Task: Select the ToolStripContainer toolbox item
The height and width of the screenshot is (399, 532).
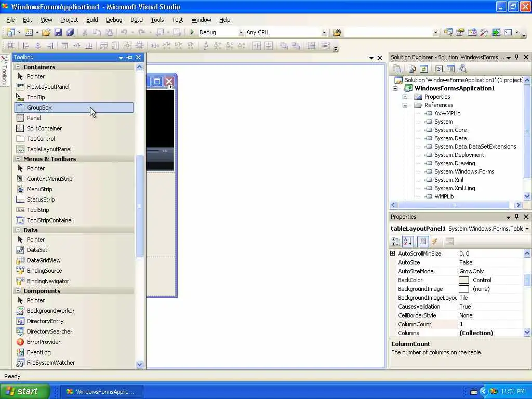Action: (74, 220)
